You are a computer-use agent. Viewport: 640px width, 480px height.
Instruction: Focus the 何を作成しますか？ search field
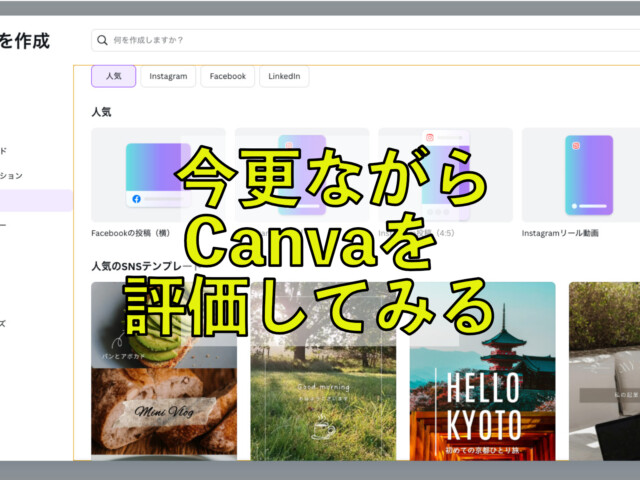click(x=366, y=40)
